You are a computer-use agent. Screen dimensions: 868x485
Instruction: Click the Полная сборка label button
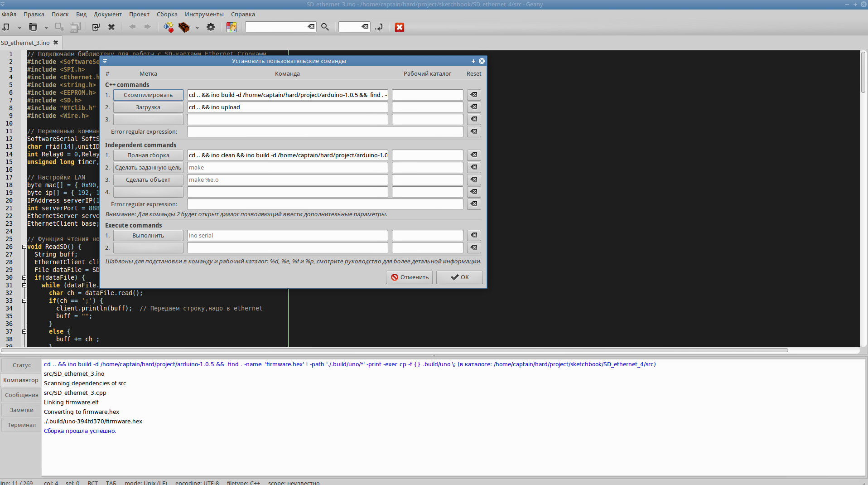pyautogui.click(x=148, y=155)
